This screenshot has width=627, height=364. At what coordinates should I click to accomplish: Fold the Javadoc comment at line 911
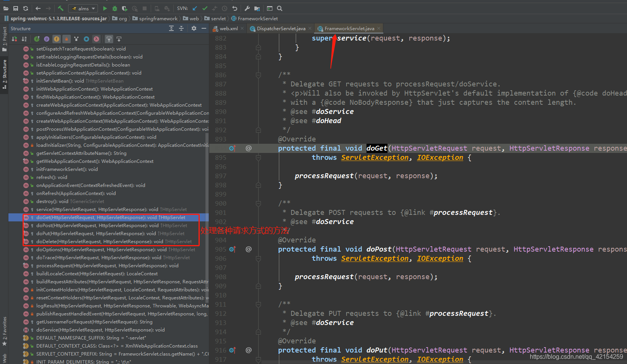point(258,305)
